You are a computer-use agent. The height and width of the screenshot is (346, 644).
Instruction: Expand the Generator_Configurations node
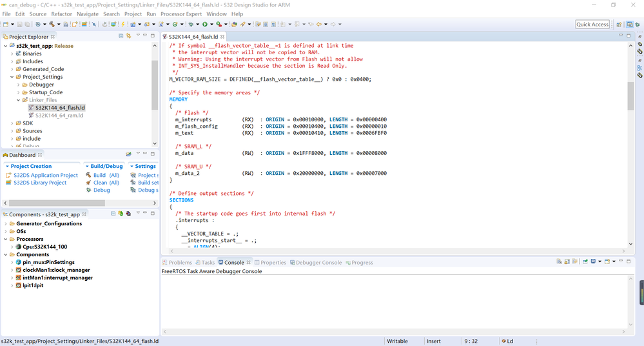pyautogui.click(x=5, y=223)
